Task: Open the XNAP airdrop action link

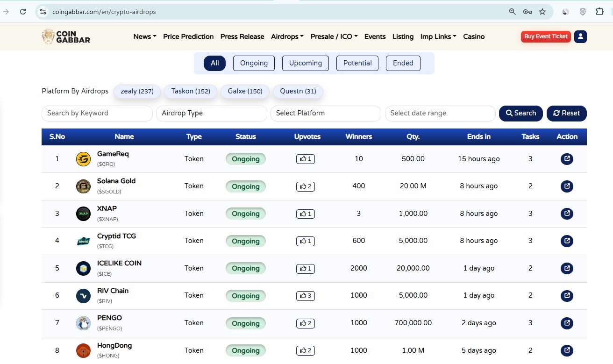Action: pyautogui.click(x=566, y=214)
